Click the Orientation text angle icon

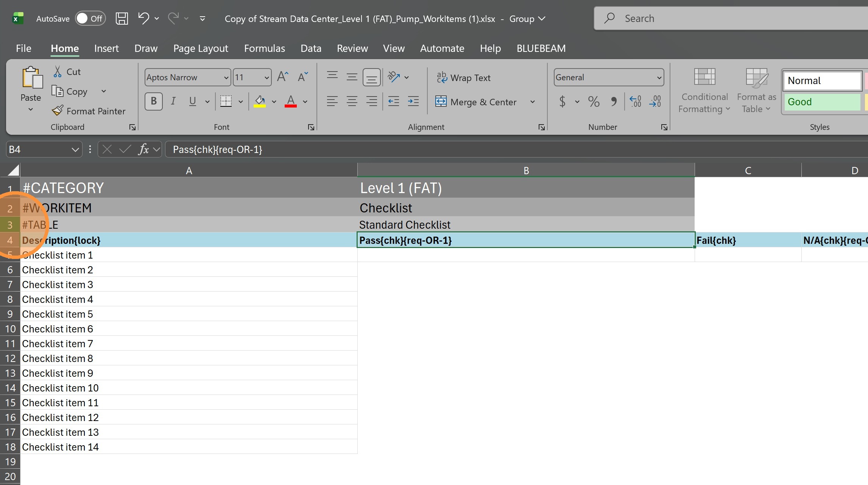pyautogui.click(x=394, y=77)
